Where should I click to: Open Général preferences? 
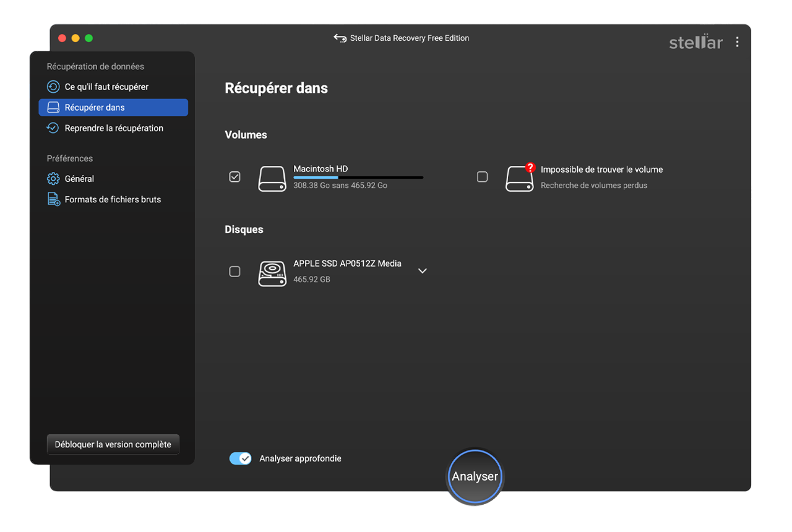click(113, 179)
